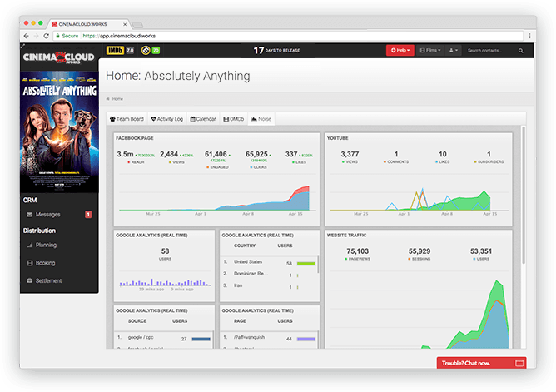Open Settlement in the sidebar
556x392 pixels.
pyautogui.click(x=48, y=280)
